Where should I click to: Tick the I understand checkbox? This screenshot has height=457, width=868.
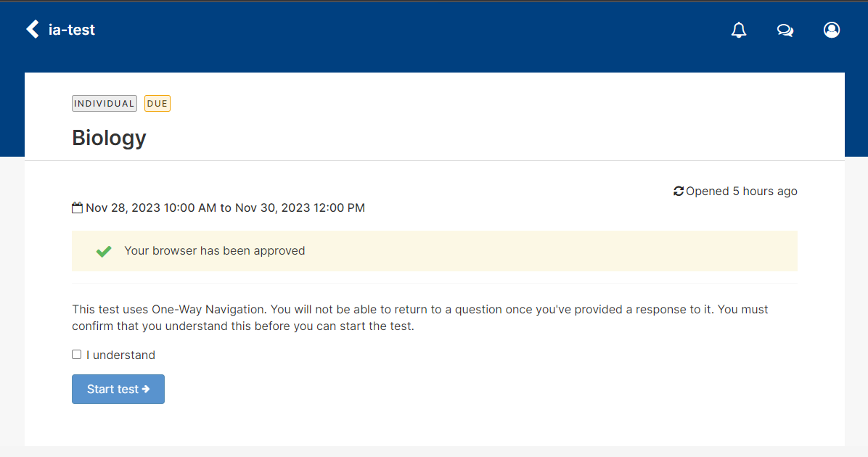coord(76,354)
